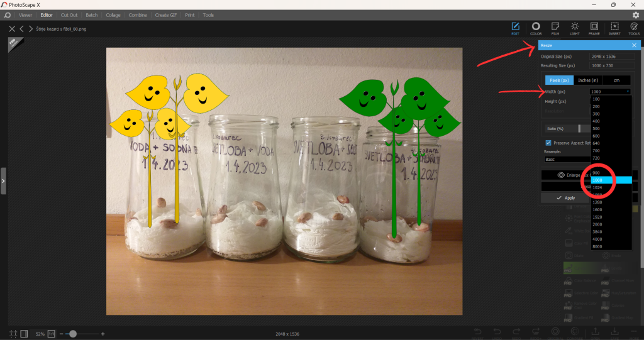Open the Width (px) dropdown arrow
Viewport: 644px width, 362px height.
point(628,92)
